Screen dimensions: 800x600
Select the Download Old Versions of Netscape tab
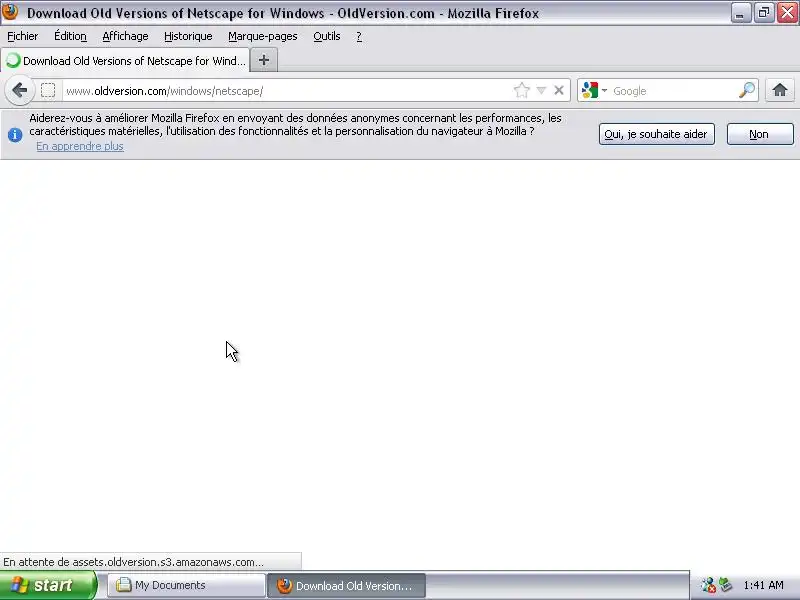[126, 61]
